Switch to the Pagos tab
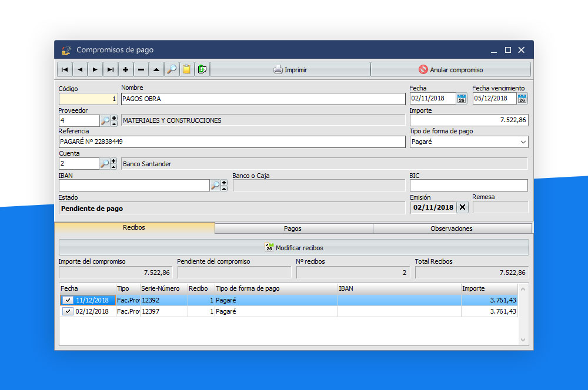Viewport: 588px width, 390px height. [x=293, y=228]
